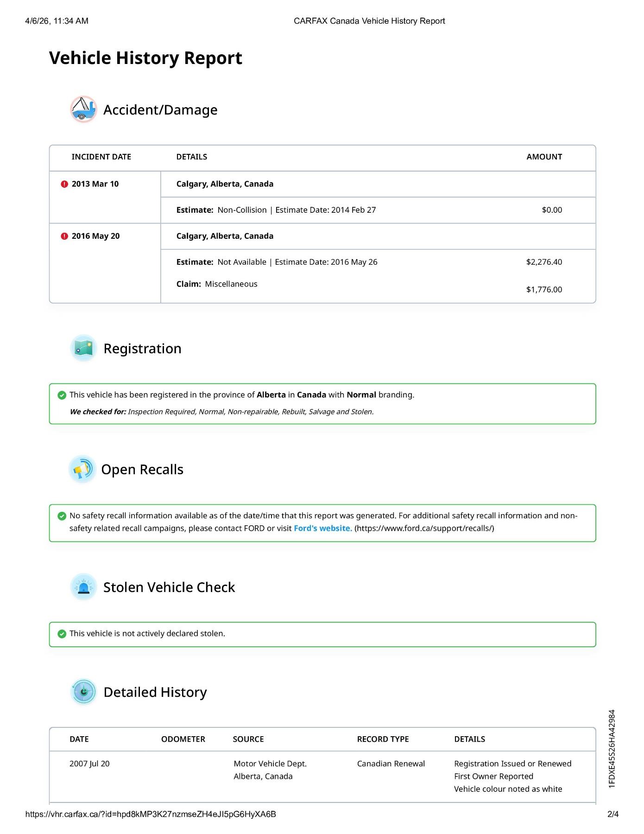Click green checkmark in Open Recalls box
The height and width of the screenshot is (834, 644).
click(x=62, y=516)
